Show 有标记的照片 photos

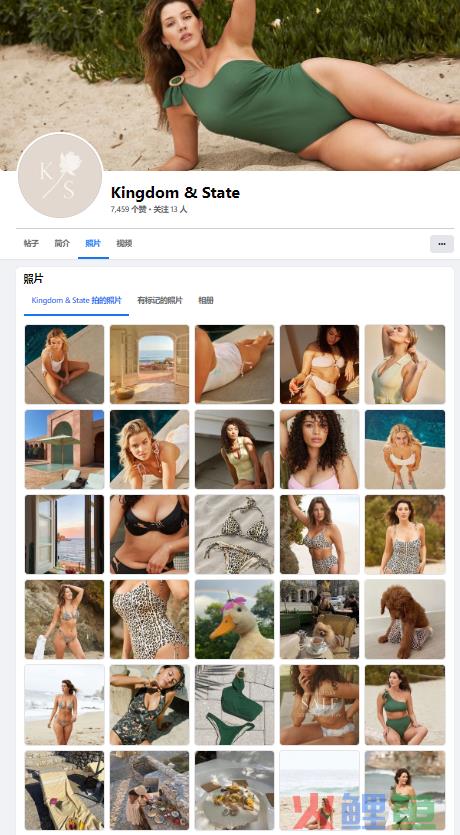tap(160, 300)
